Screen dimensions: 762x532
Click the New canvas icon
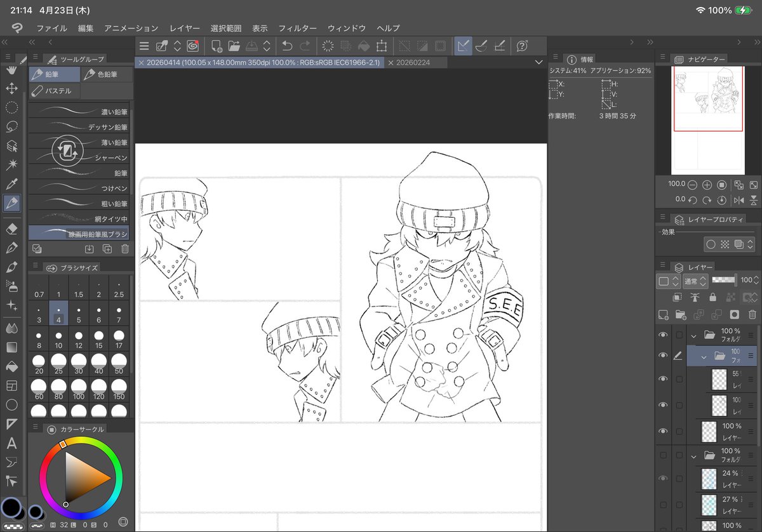[217, 46]
